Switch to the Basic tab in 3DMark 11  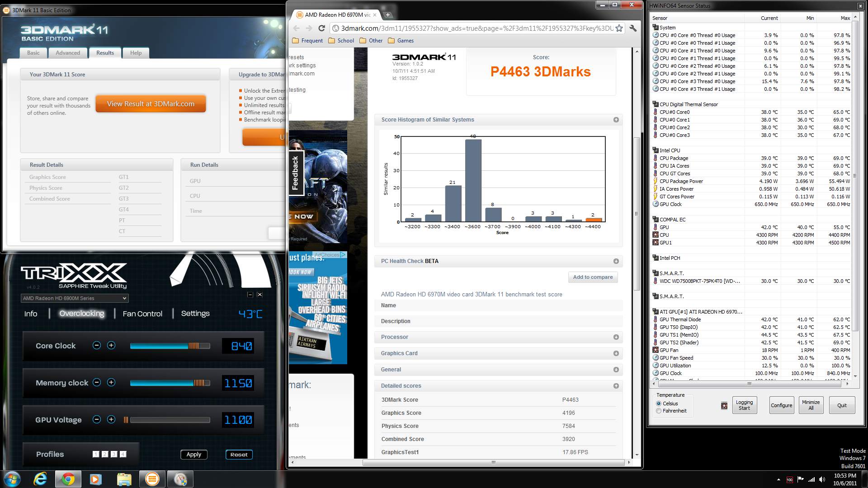(x=33, y=53)
